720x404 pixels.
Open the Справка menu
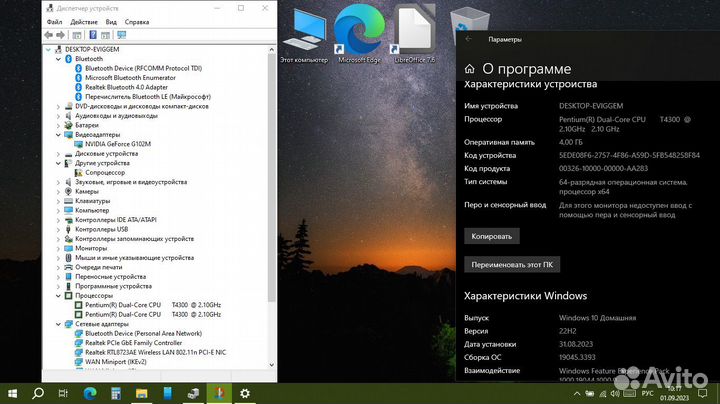coord(137,22)
